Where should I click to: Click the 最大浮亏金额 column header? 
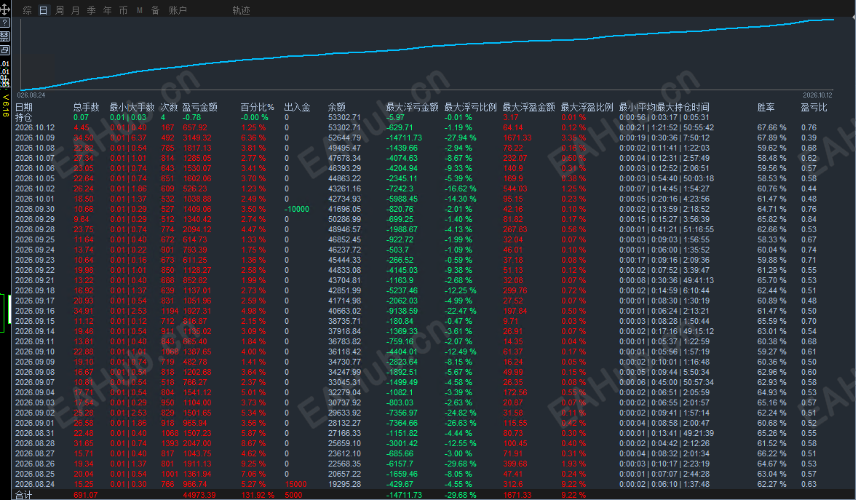pos(412,107)
